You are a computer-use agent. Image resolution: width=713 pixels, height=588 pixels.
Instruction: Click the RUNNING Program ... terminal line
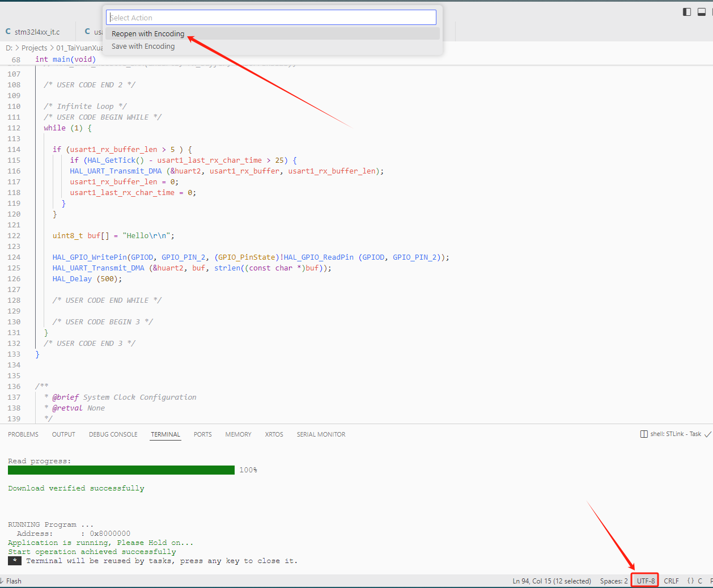(51, 524)
